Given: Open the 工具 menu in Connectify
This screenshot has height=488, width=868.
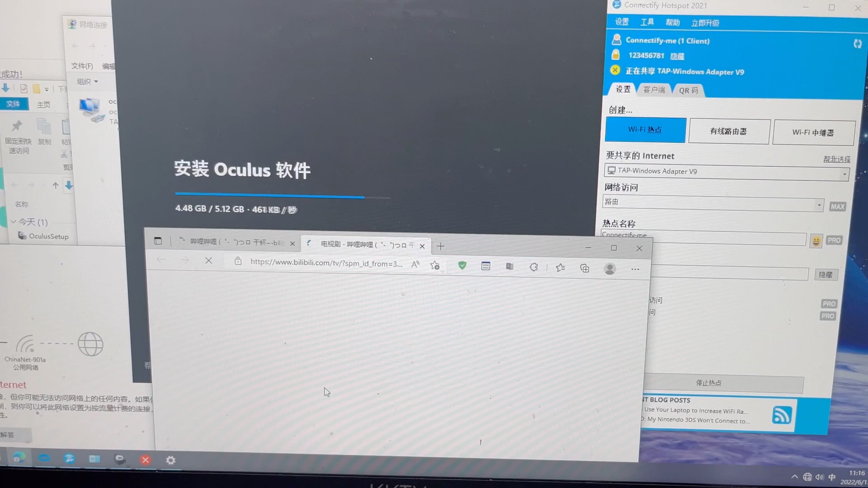Looking at the screenshot, I should pos(647,23).
